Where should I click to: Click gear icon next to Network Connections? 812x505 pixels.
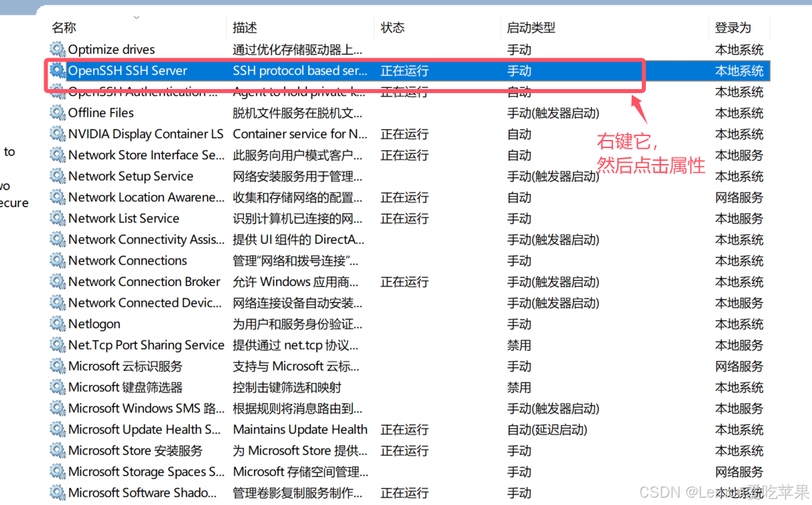coord(58,261)
